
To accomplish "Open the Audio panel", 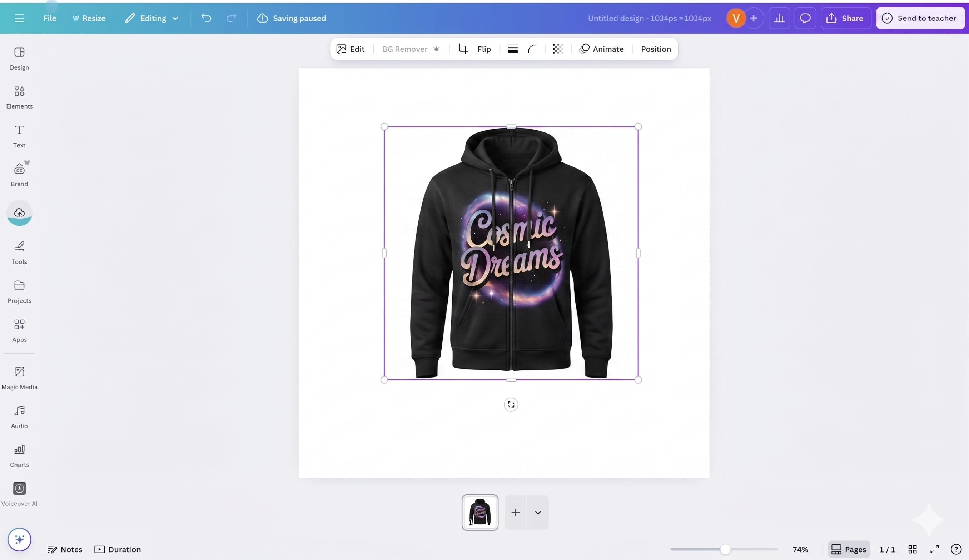I will coord(19,417).
